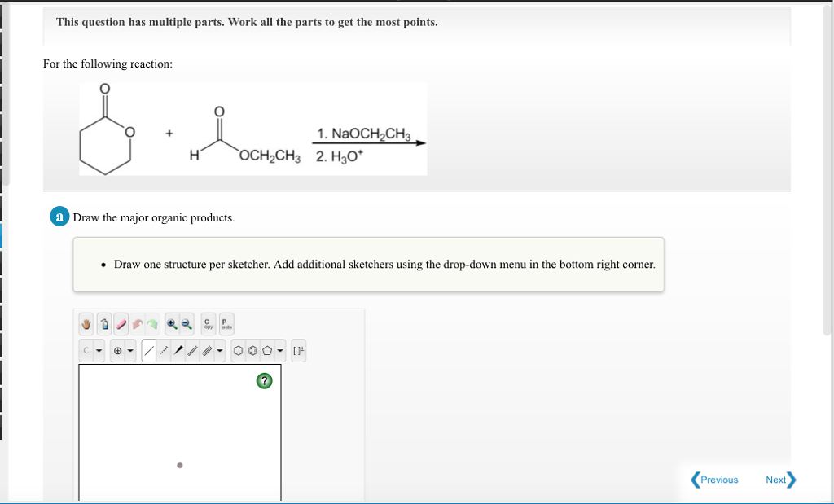Click the redo arrow in the sketcher
Image resolution: width=834 pixels, height=504 pixels.
(x=153, y=323)
